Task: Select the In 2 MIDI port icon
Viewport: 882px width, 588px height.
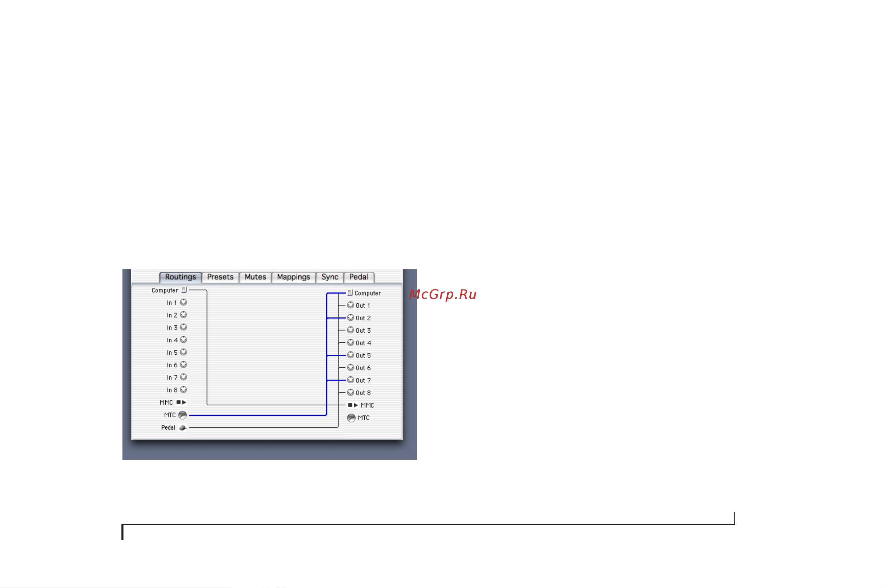Action: [183, 315]
